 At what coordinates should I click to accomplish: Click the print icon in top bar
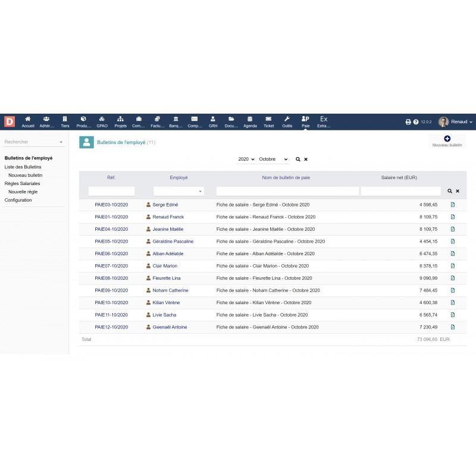tap(408, 122)
